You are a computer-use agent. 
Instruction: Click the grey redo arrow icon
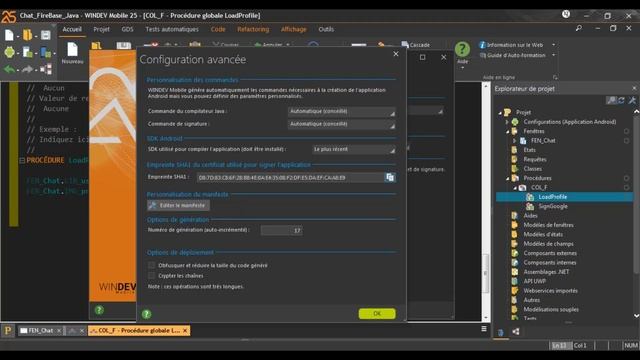[27, 69]
